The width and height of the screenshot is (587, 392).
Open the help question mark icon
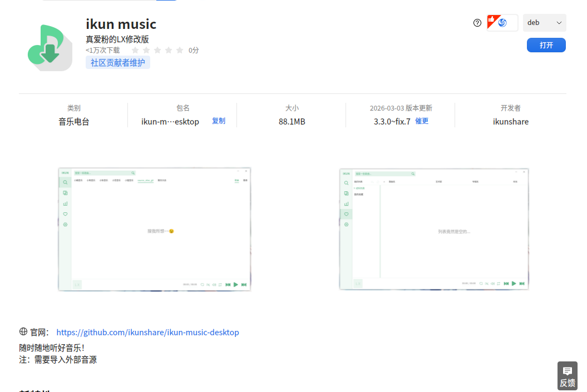[x=477, y=23]
